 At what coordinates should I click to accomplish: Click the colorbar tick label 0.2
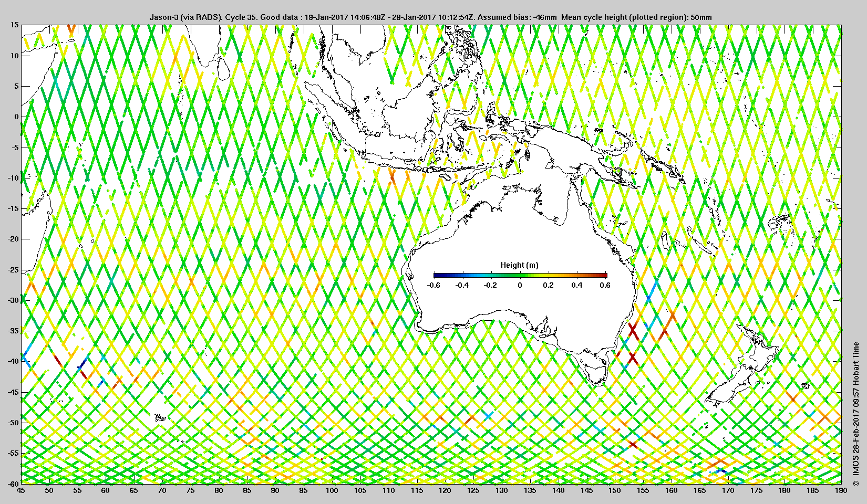point(548,285)
